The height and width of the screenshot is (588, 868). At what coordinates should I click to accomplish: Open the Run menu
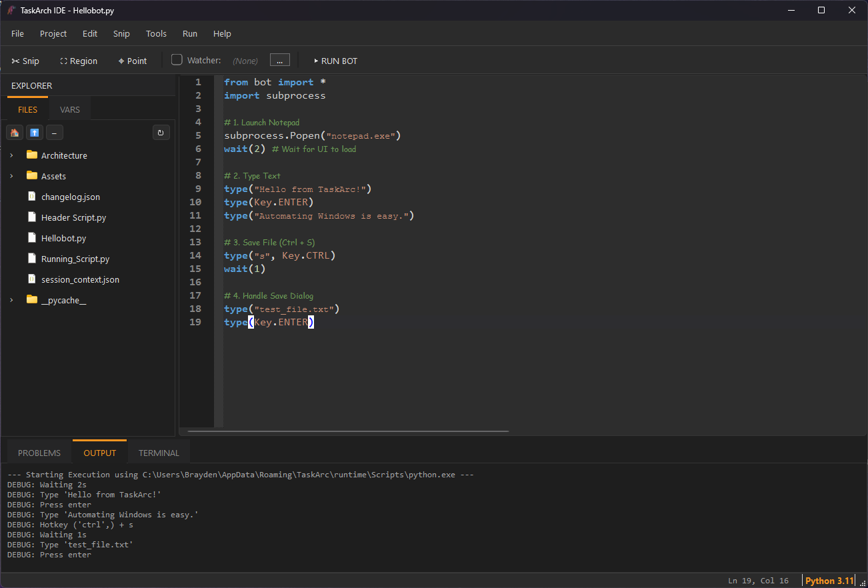(x=190, y=33)
